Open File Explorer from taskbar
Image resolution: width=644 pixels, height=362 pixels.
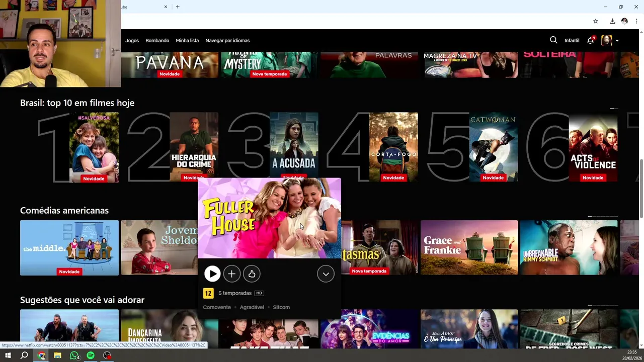coord(57,355)
